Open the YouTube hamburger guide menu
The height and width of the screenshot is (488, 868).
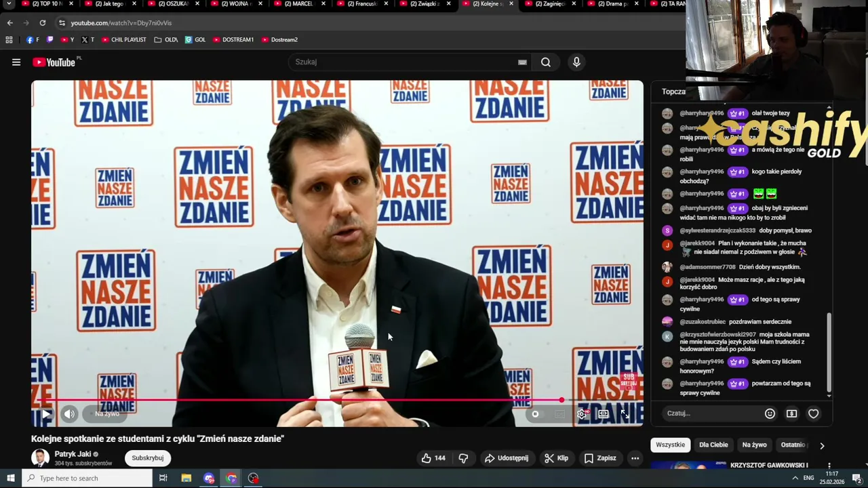(x=16, y=62)
